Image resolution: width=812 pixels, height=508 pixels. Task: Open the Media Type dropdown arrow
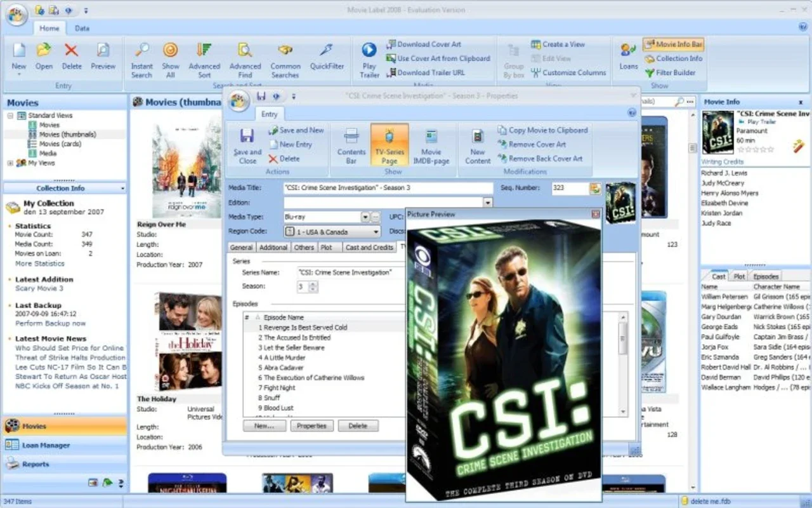tap(365, 217)
